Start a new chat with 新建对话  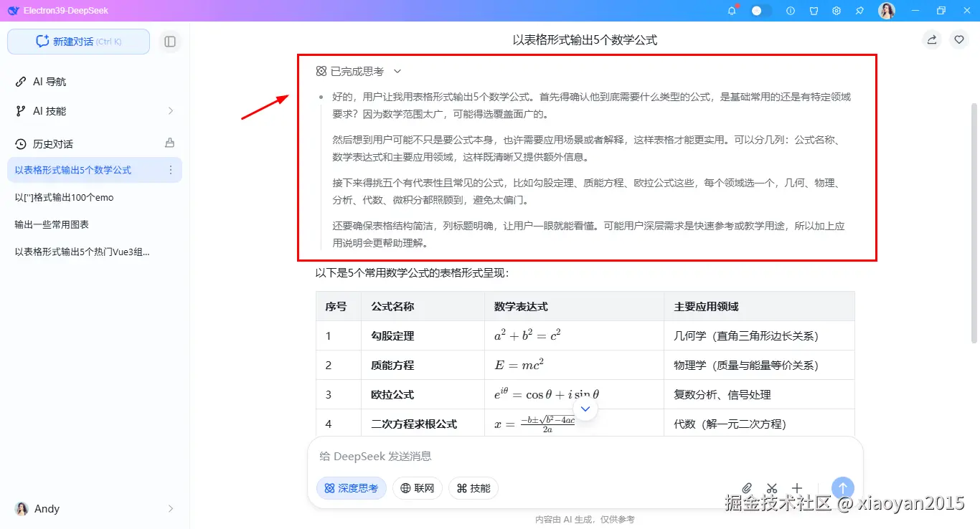click(78, 42)
